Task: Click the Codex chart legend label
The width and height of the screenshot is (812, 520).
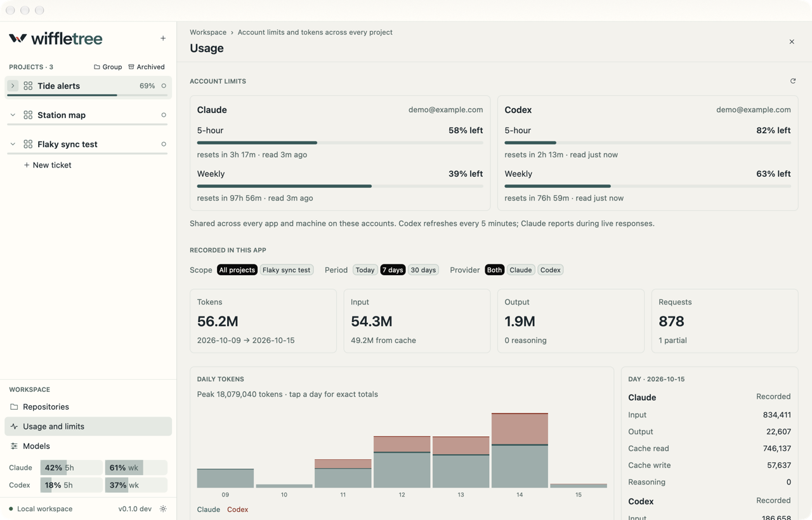Action: point(237,509)
